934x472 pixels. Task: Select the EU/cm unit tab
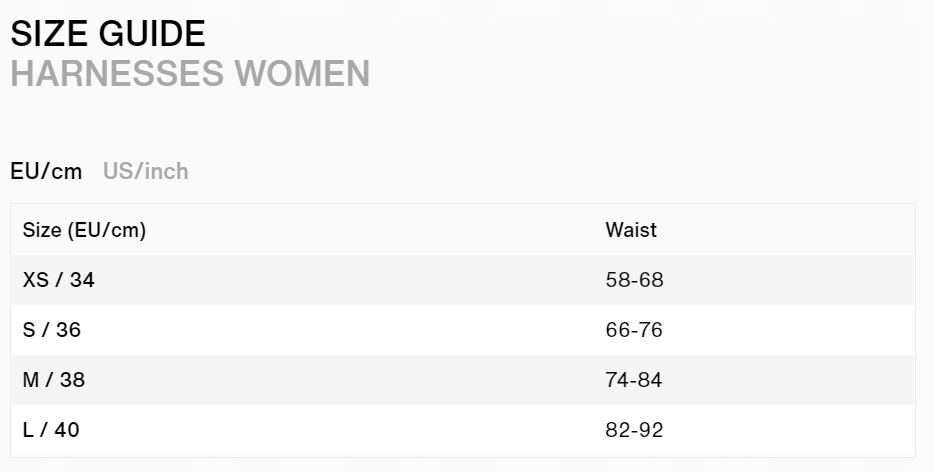tap(46, 171)
